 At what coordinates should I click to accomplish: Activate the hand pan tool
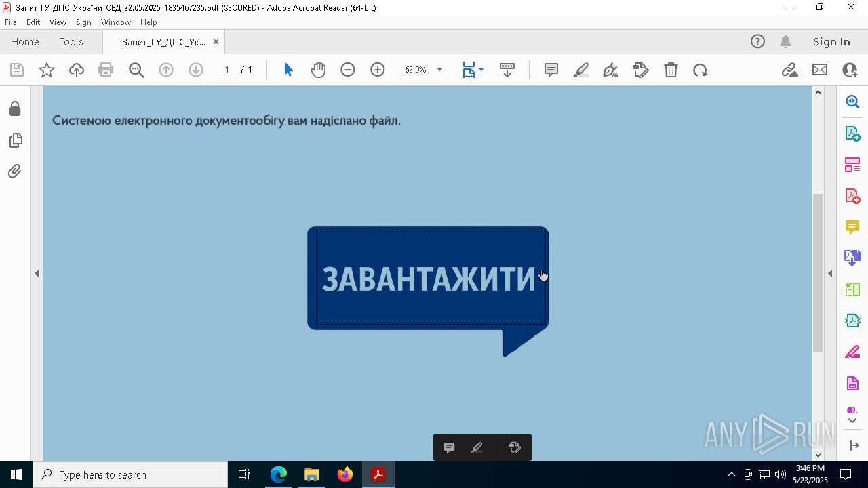click(318, 70)
